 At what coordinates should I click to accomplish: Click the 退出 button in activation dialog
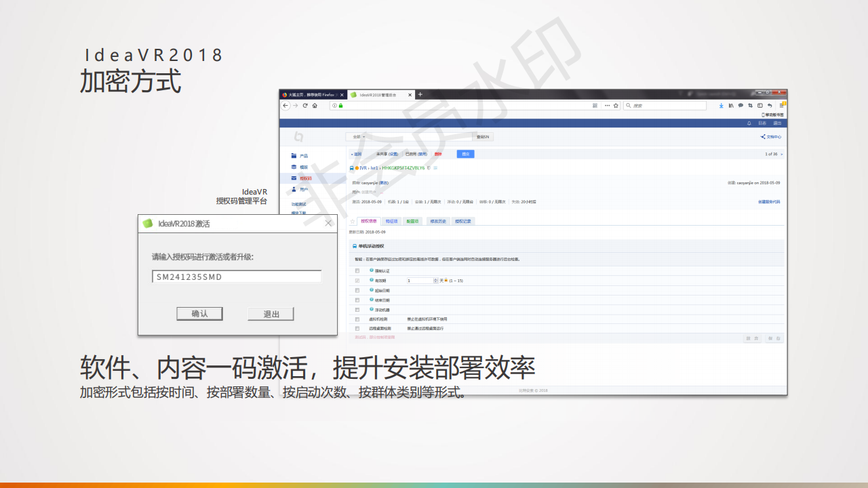point(271,314)
